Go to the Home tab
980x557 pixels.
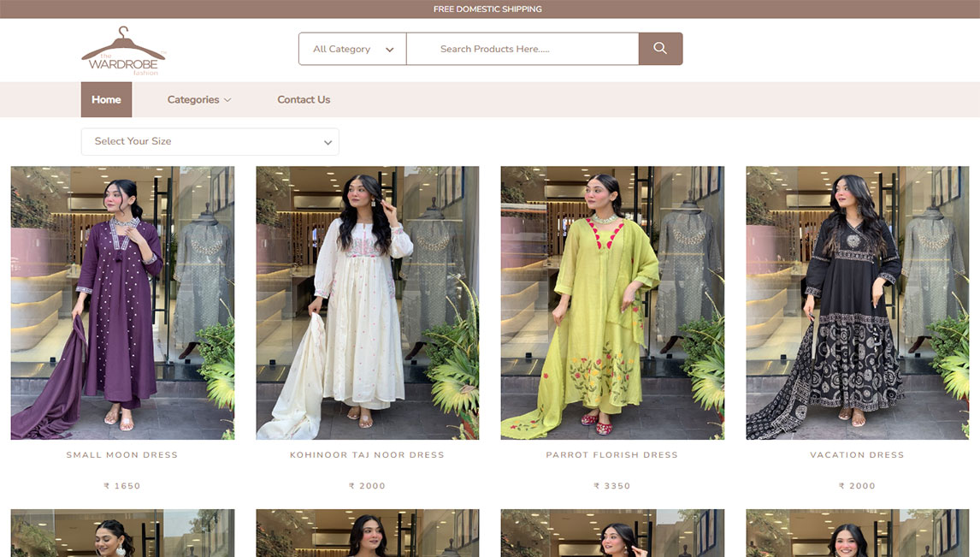click(x=106, y=99)
